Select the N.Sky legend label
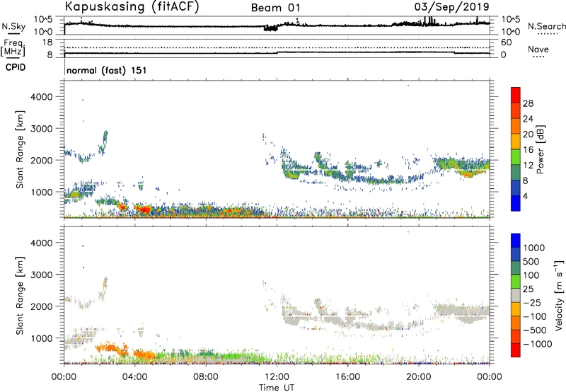Viewport: 566px width, 392px height. [13, 26]
